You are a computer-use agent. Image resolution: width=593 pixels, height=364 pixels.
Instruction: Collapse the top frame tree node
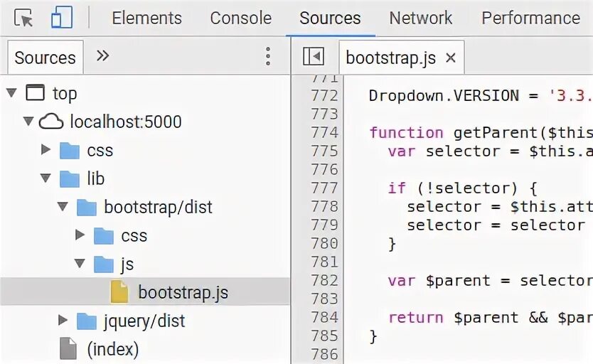coord(12,93)
